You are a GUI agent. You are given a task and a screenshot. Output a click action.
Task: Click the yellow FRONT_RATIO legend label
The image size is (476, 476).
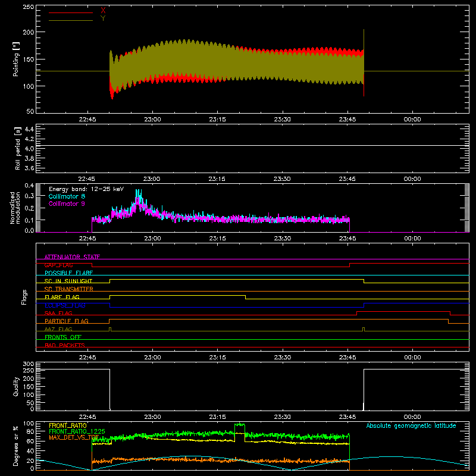pyautogui.click(x=68, y=425)
